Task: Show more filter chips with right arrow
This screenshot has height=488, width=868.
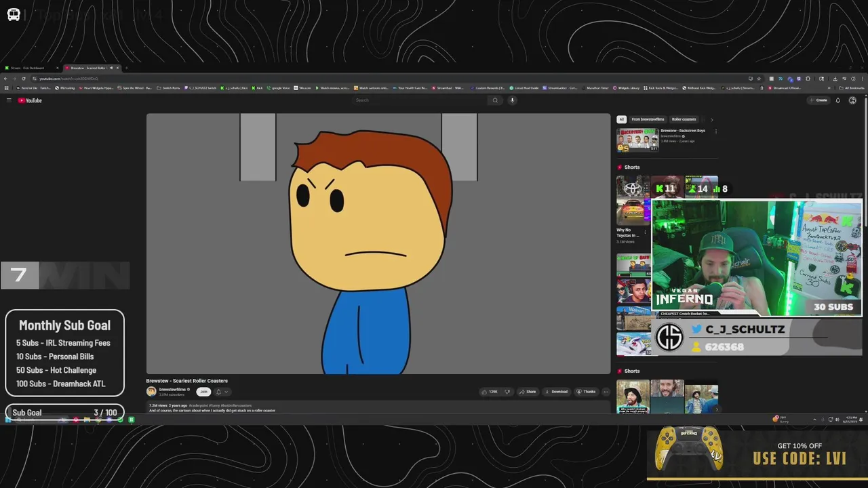Action: pyautogui.click(x=711, y=119)
